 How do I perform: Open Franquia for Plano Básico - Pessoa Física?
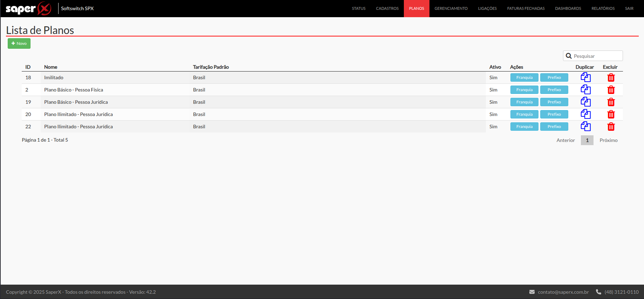point(524,90)
